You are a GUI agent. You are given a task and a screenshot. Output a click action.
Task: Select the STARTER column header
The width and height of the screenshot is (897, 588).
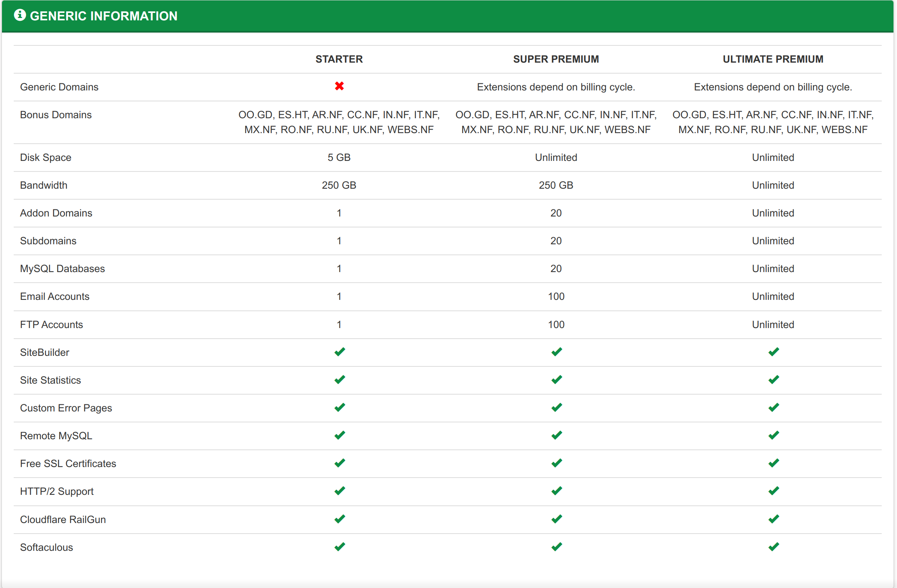[x=339, y=59]
